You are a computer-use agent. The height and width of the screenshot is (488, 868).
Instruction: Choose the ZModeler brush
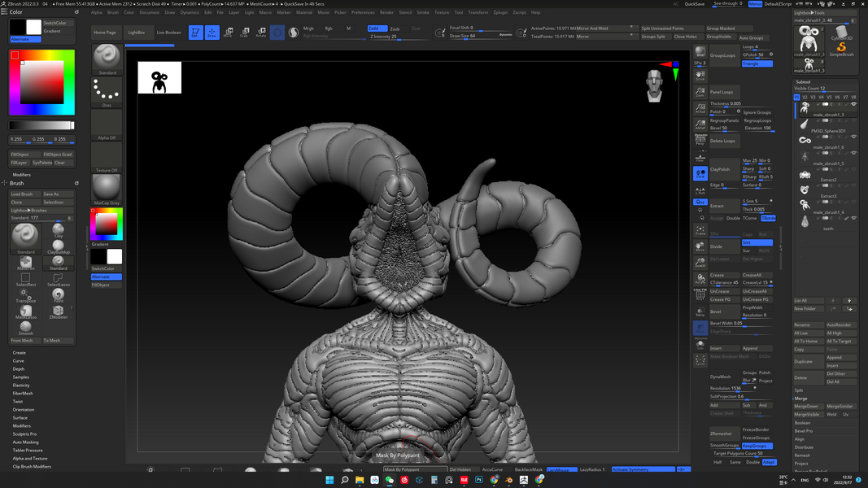tap(58, 312)
